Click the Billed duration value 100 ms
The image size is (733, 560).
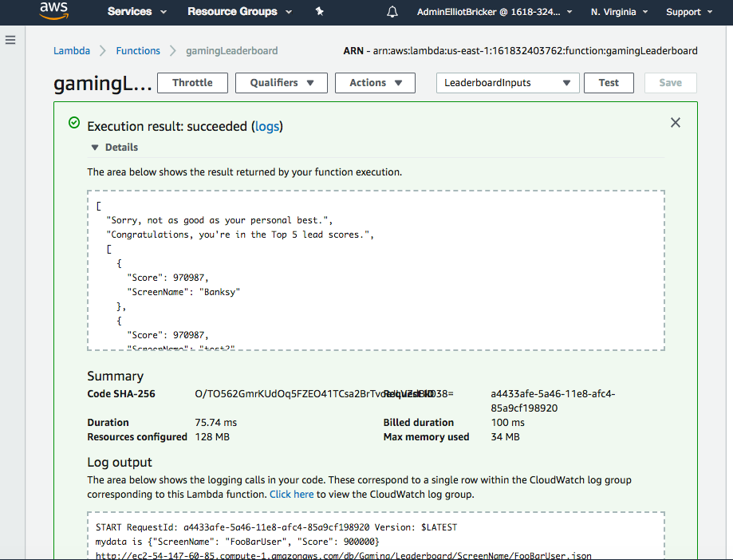coord(508,423)
